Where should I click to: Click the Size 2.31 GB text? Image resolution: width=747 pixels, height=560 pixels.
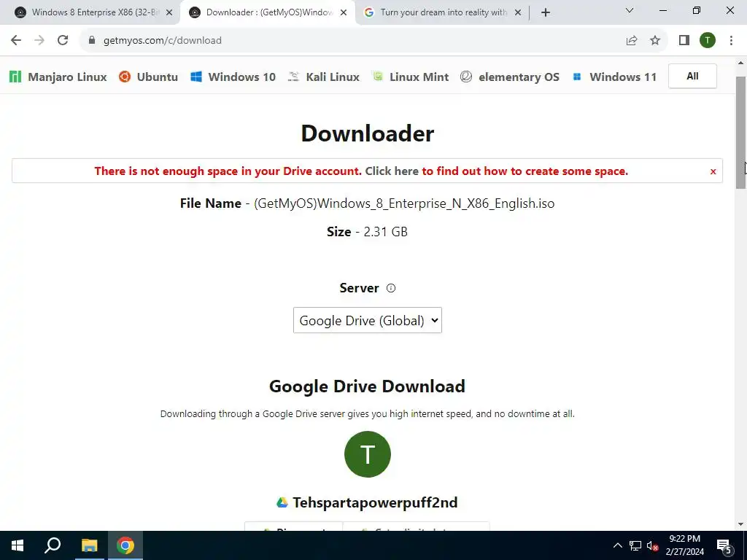tap(368, 232)
